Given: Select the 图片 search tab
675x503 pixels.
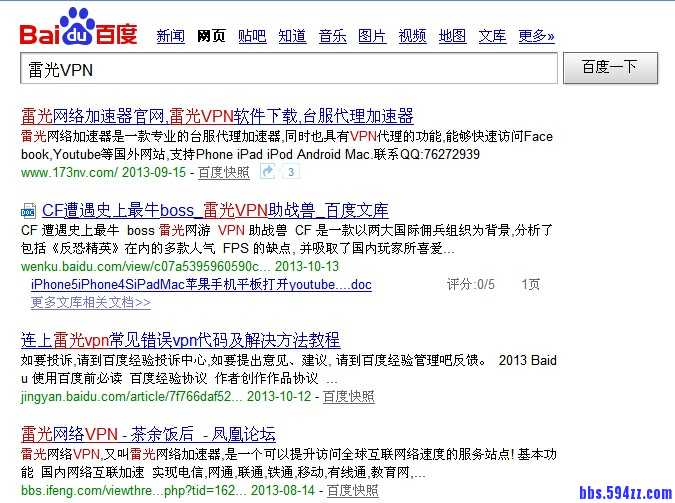Looking at the screenshot, I should pos(372,36).
